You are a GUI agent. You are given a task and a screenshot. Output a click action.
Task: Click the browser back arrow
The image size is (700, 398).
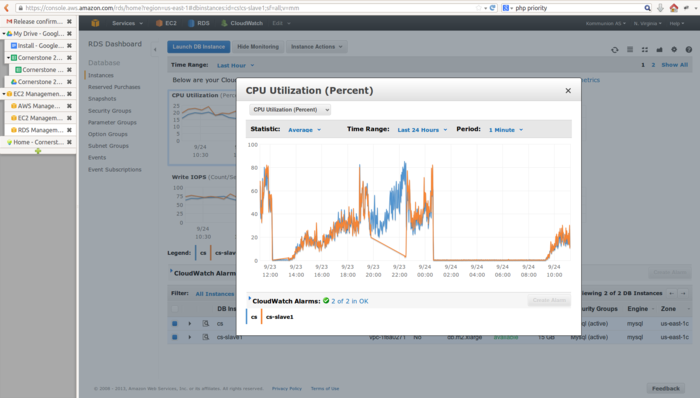(x=6, y=8)
